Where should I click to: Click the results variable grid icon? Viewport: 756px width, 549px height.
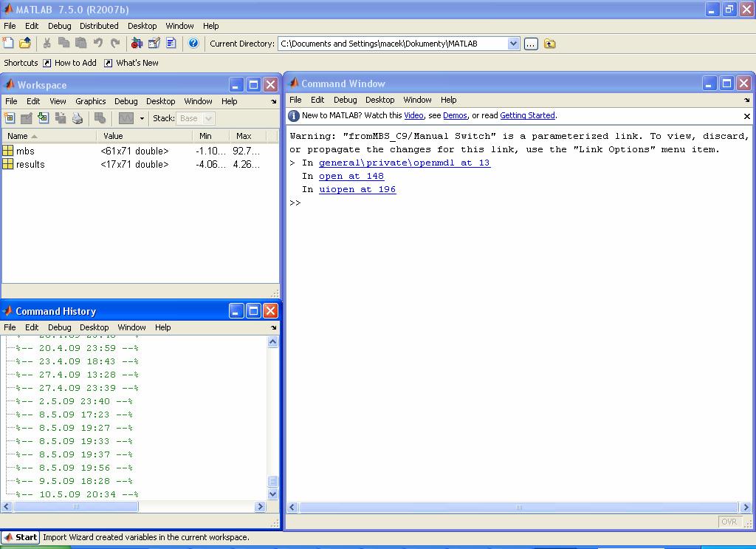point(7,165)
